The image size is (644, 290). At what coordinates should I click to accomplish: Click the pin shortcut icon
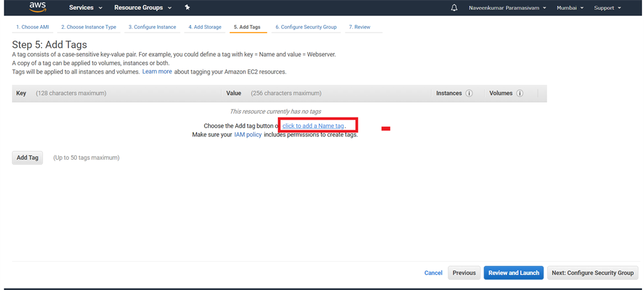point(187,8)
